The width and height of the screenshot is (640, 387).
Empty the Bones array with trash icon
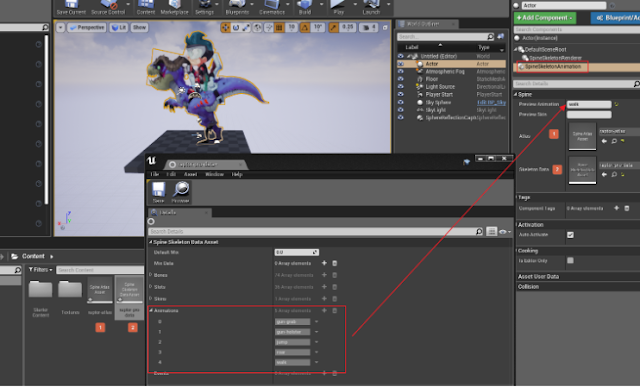point(334,275)
